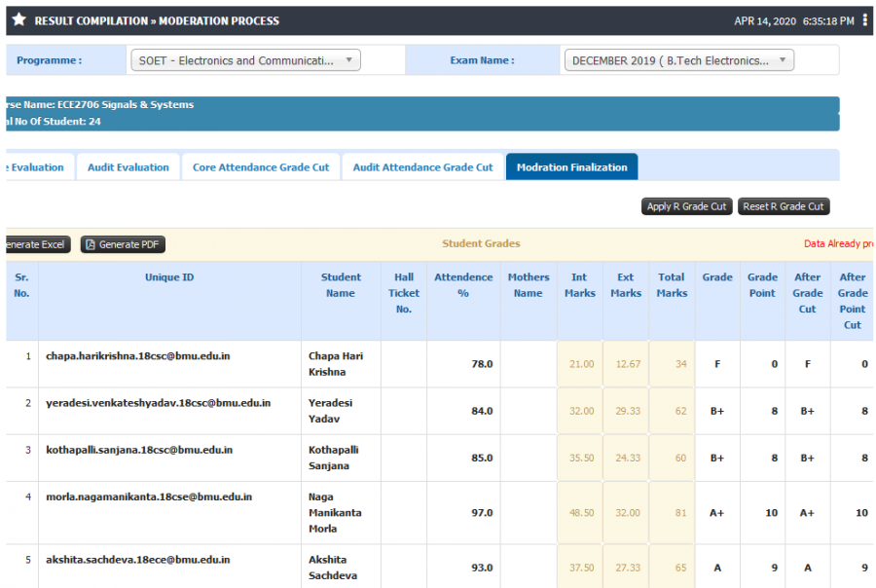
Task: Click yeradesi.venkateshyadav.18csc@bmu.edu.in ID
Action: point(158,403)
